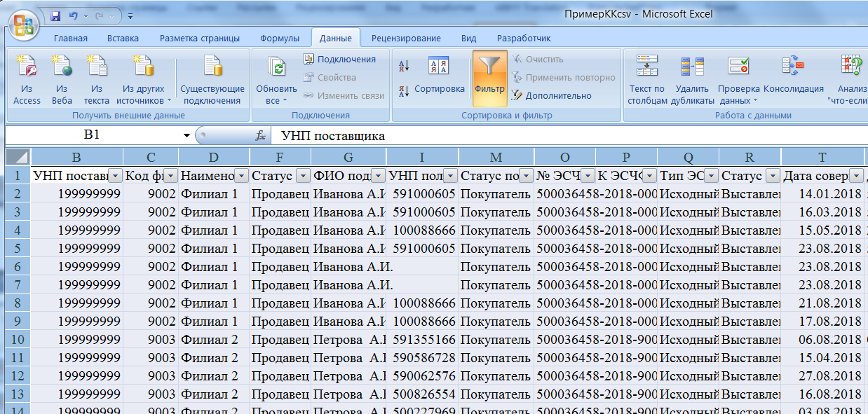Click the Дополнительно advanced filter button
The height and width of the screenshot is (414, 868).
[551, 95]
